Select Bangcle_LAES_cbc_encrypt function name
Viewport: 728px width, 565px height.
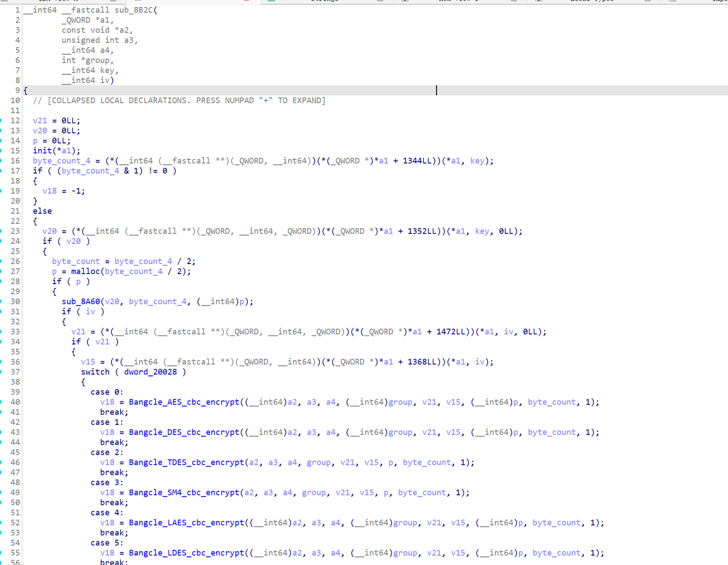[186, 523]
